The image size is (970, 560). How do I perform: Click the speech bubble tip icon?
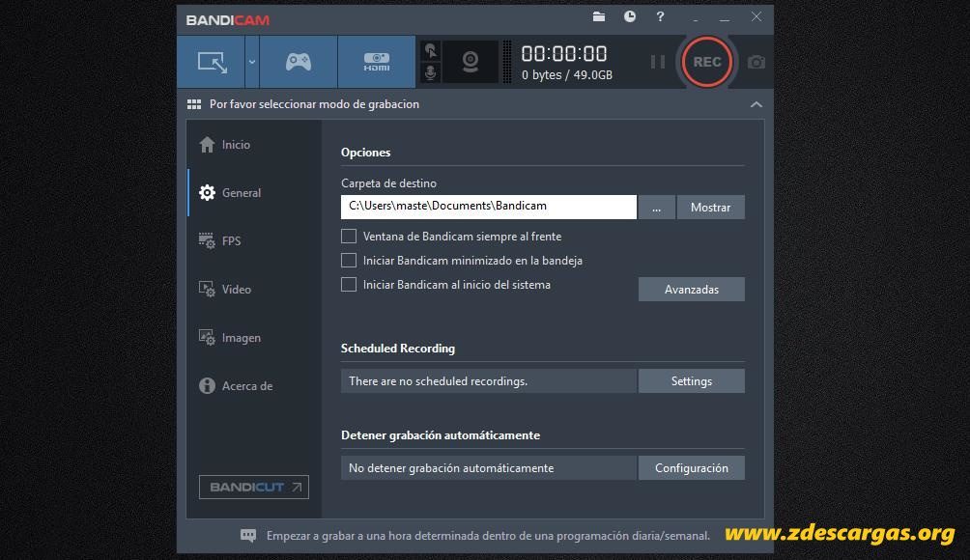(248, 536)
